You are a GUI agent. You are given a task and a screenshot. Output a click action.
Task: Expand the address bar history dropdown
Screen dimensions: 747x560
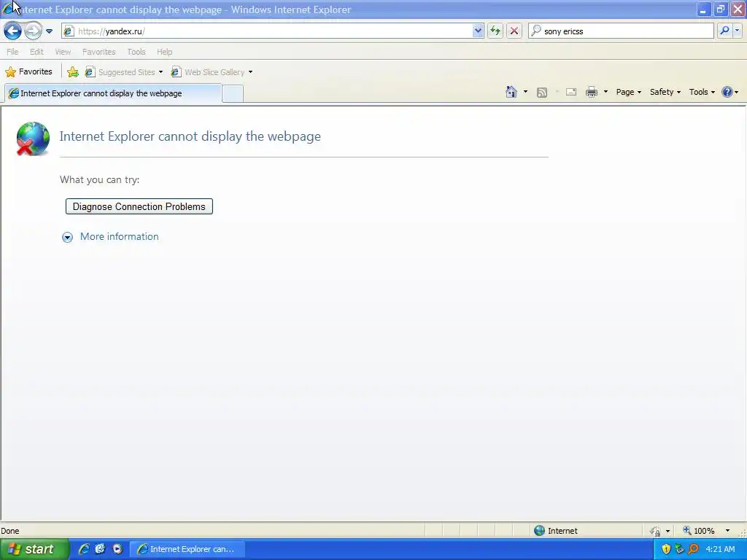[478, 31]
